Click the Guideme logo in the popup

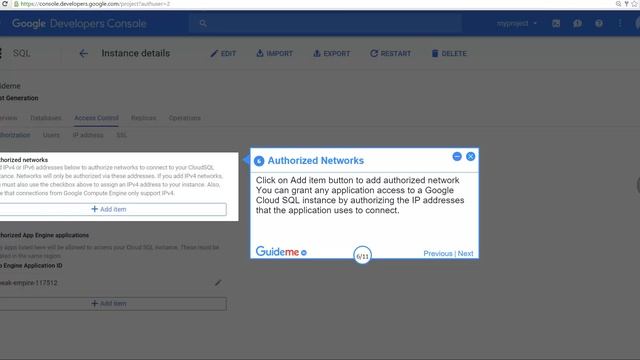(x=281, y=251)
